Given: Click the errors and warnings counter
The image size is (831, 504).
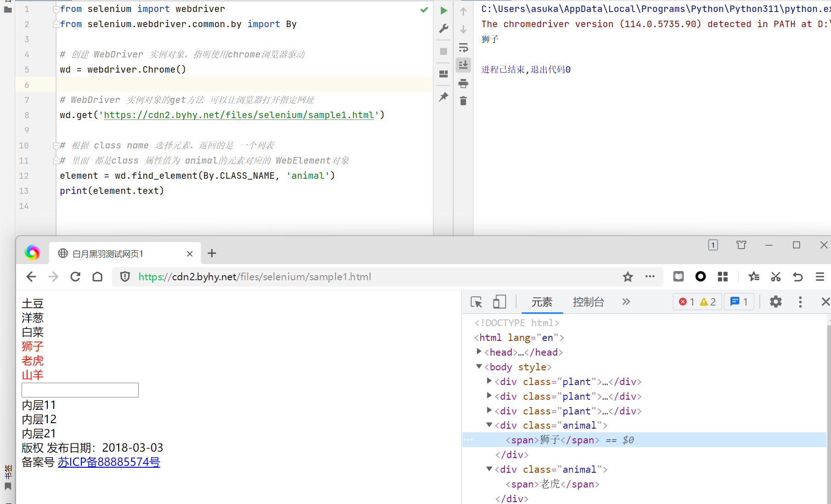Looking at the screenshot, I should coord(698,302).
